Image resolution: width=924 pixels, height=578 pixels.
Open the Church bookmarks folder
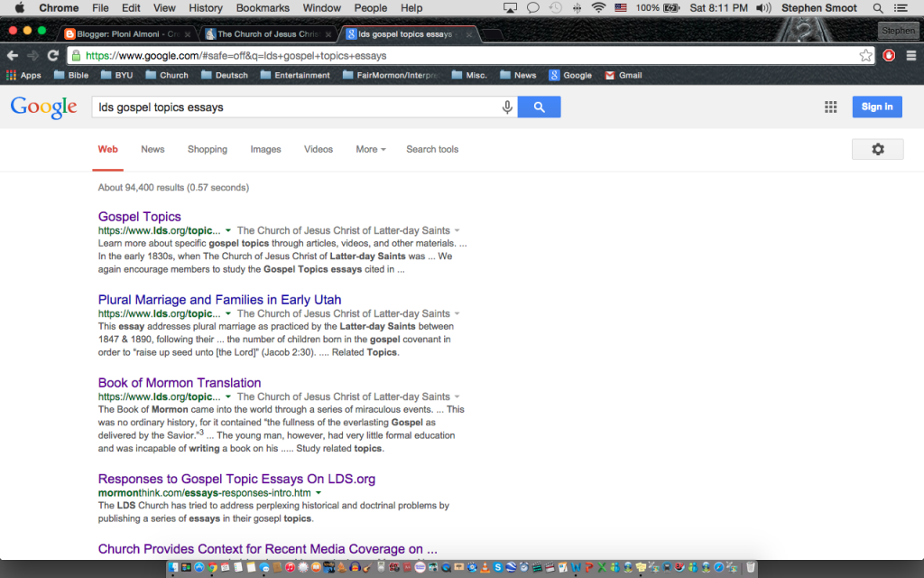[167, 75]
